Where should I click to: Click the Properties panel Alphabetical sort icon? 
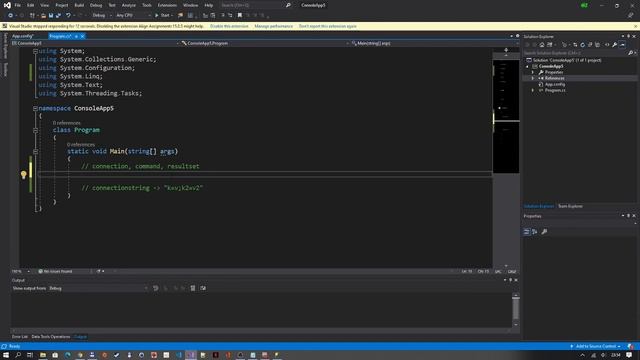[535, 232]
